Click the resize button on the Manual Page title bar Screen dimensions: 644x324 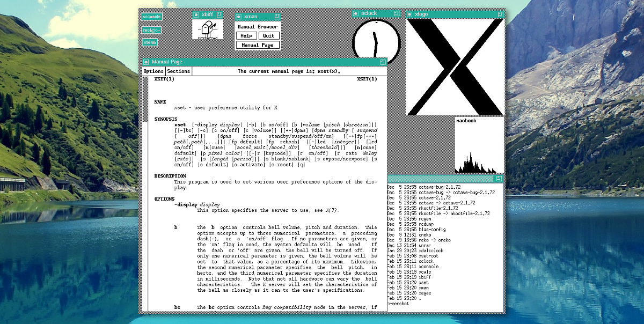[383, 62]
